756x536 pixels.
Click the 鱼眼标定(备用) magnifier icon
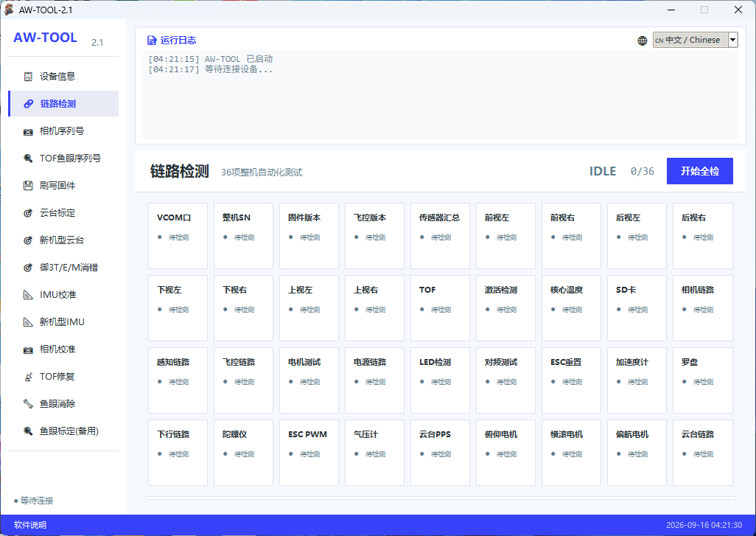[29, 431]
